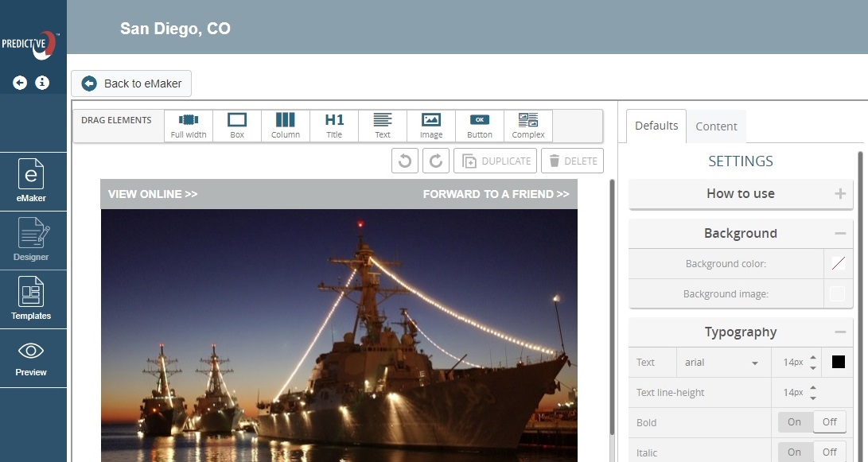Click the Image element icon
Screen dimensions: 868x462
pos(431,126)
